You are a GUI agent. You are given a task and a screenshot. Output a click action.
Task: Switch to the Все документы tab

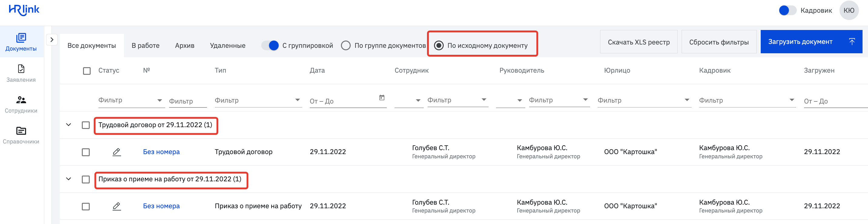point(92,45)
